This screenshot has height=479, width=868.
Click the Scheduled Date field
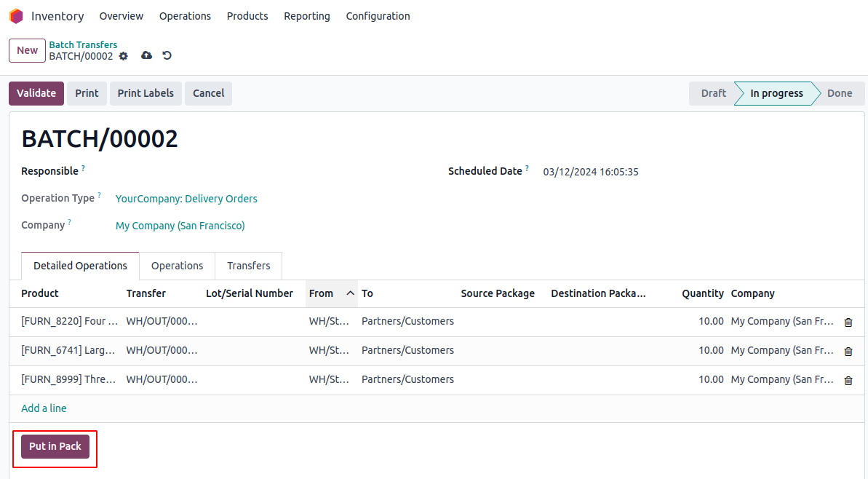click(x=591, y=173)
